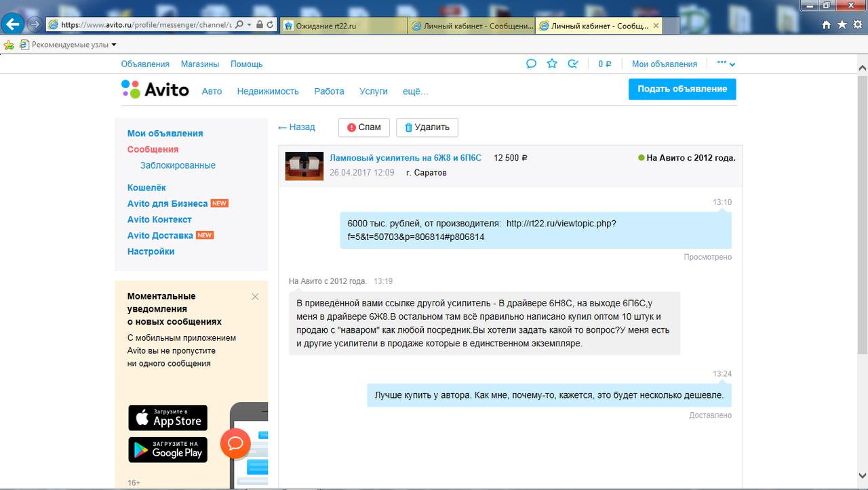Open the new blank tab
The width and height of the screenshot is (868, 490).
671,26
